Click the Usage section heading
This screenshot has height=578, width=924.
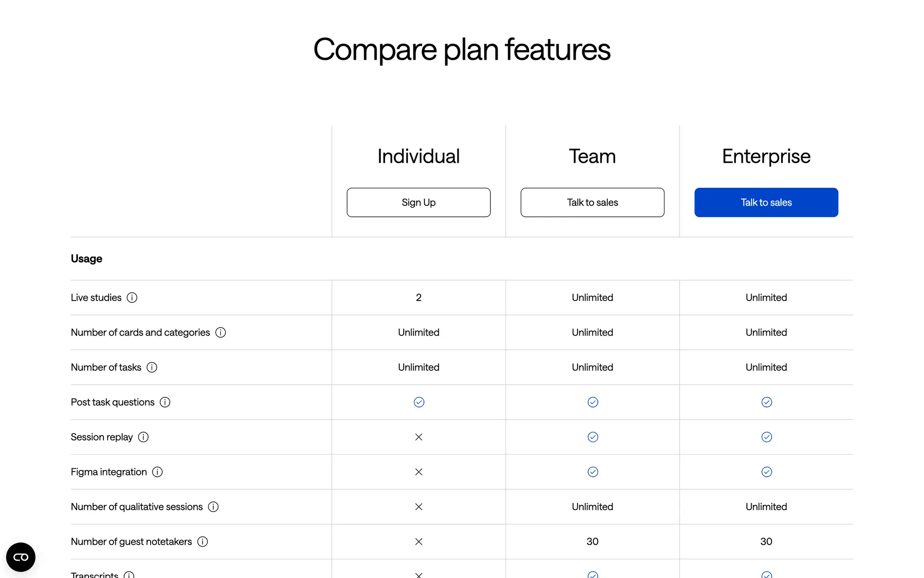87,259
